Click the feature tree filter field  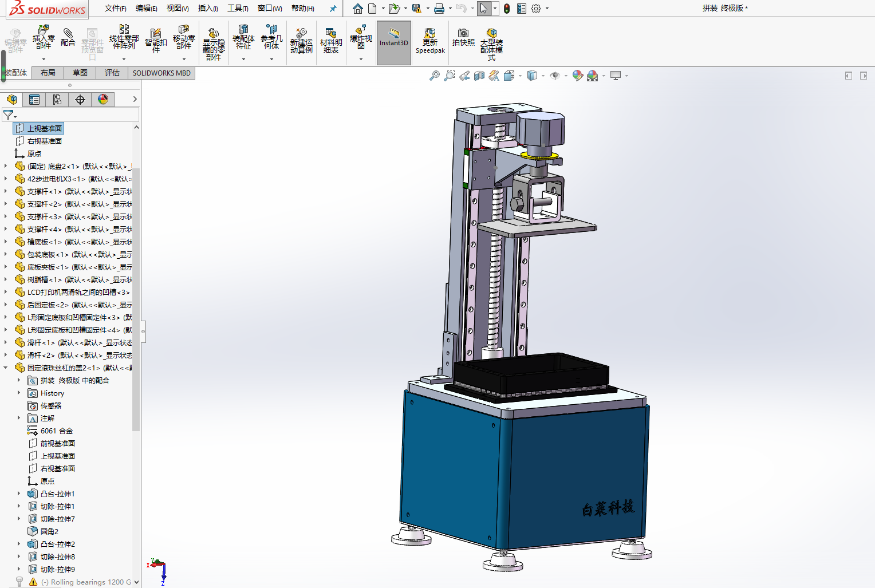[74, 115]
